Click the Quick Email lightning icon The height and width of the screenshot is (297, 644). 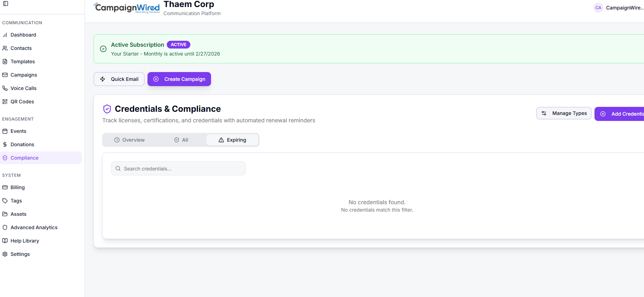pos(103,79)
